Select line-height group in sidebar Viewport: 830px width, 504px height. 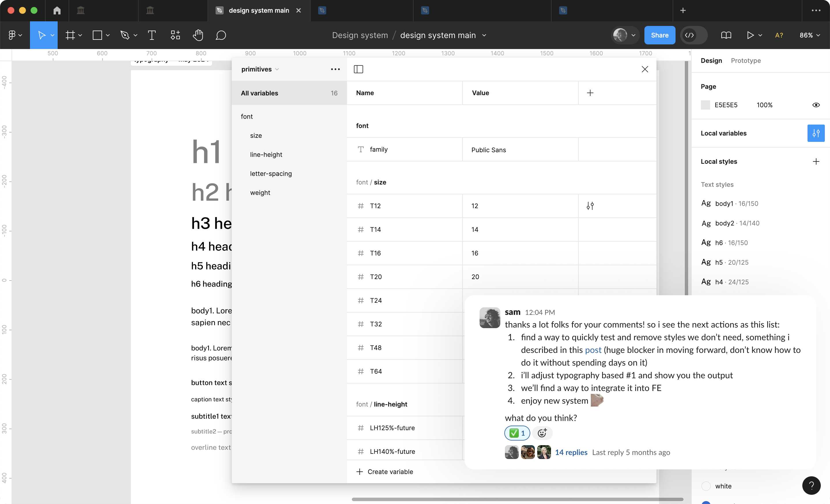pos(266,154)
